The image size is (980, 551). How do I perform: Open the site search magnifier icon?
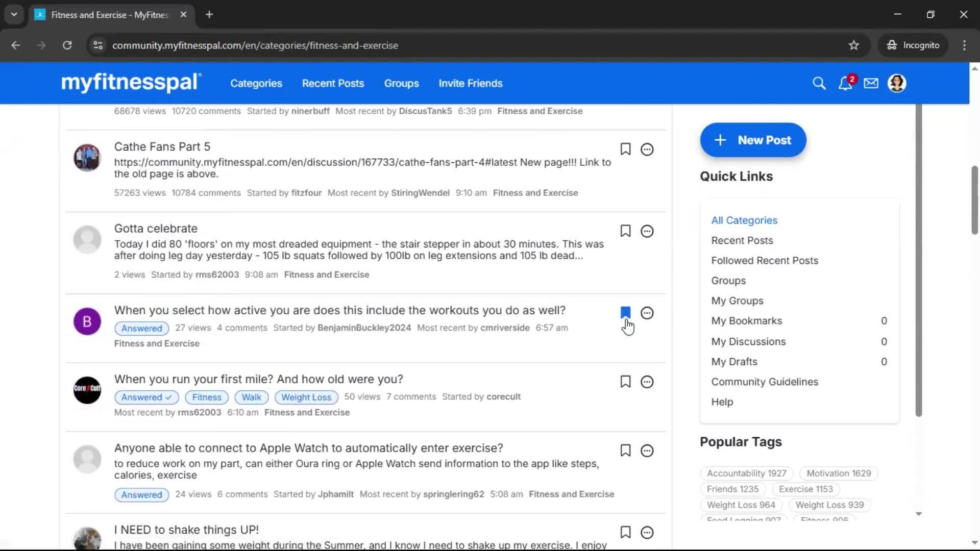point(819,83)
